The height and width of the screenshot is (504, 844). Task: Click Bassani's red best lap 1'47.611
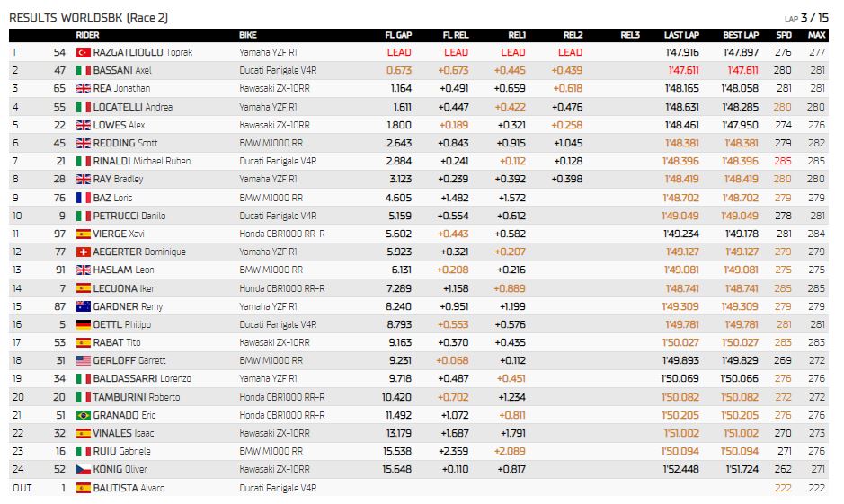coord(742,70)
